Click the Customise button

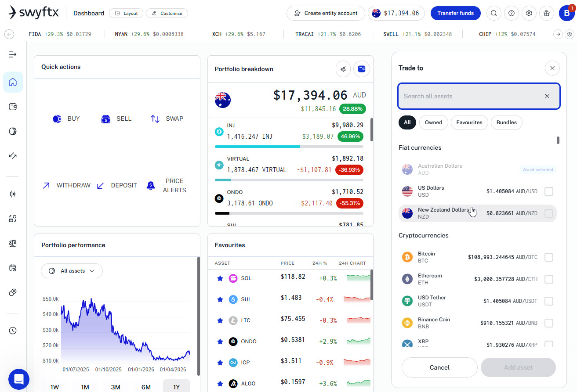pos(167,13)
